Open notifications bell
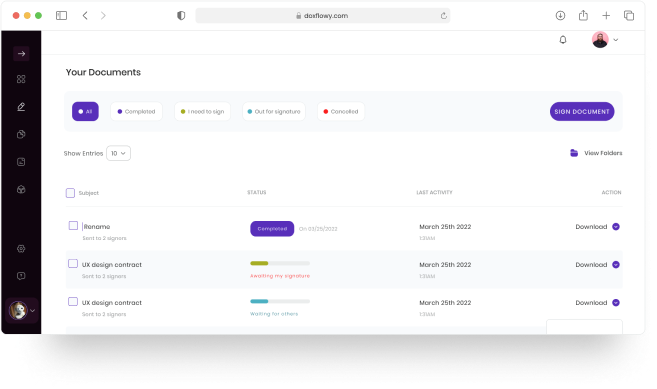657x389 pixels. tap(563, 40)
